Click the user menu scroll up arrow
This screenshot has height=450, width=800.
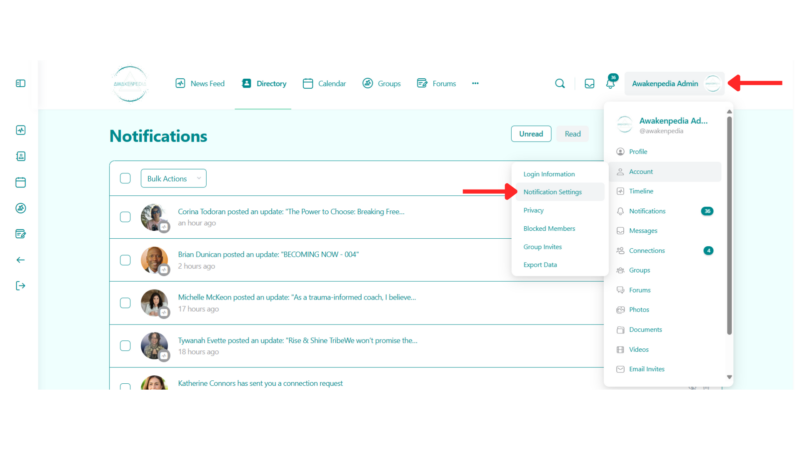pyautogui.click(x=729, y=111)
